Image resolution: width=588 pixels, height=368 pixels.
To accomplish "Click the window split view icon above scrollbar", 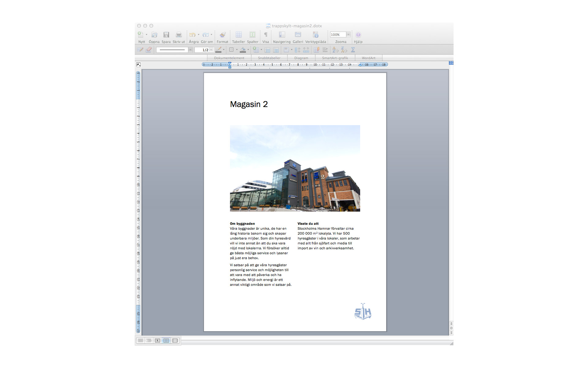I will coord(451,63).
